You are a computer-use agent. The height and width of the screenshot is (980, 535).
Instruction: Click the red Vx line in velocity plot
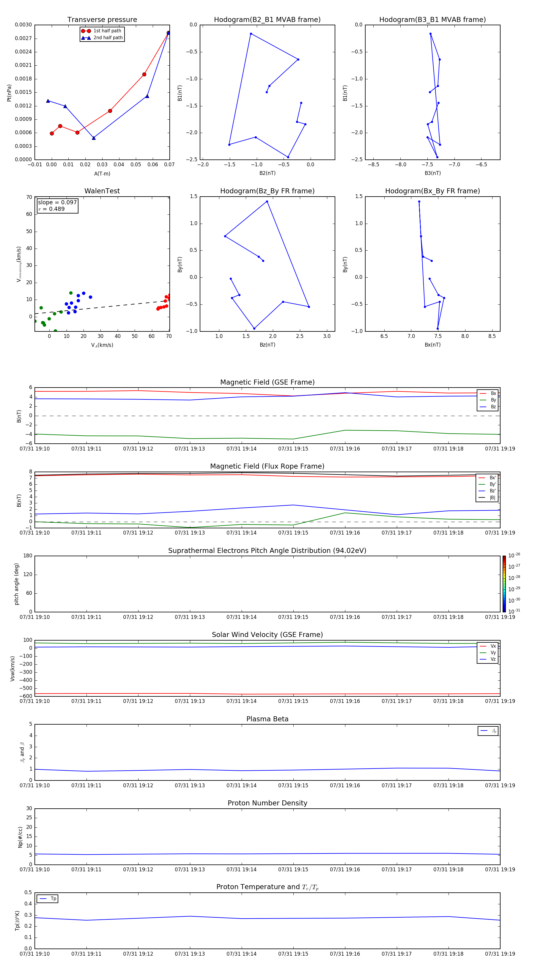267,694
